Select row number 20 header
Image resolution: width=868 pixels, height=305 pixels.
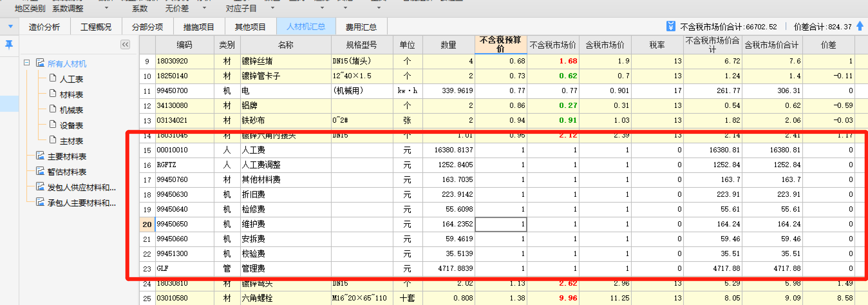[x=147, y=224]
